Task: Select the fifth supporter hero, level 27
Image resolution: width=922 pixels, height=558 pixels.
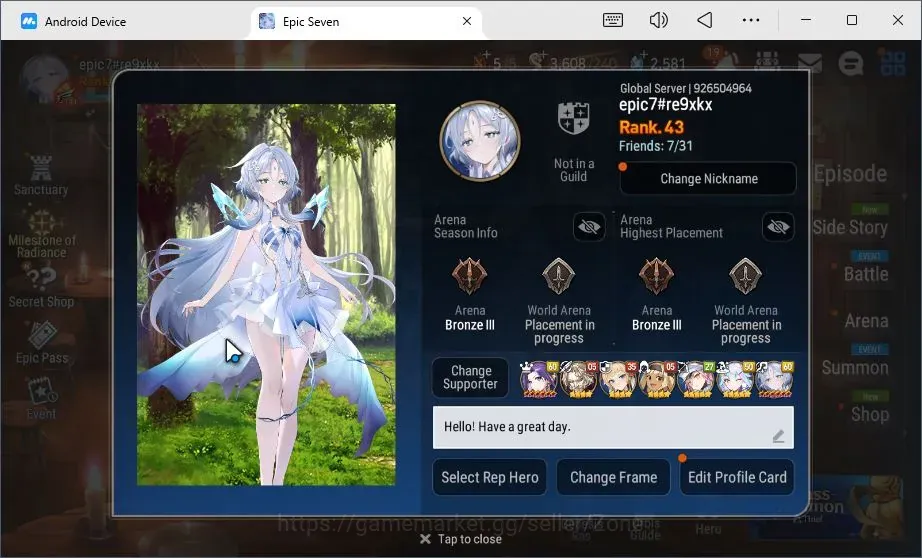Action: click(x=696, y=379)
